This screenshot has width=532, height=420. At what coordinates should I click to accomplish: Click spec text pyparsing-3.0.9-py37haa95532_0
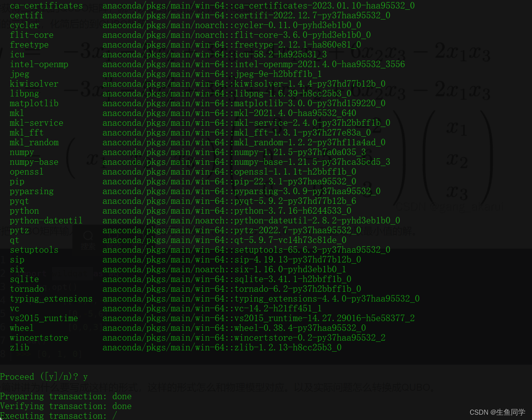[307, 191]
